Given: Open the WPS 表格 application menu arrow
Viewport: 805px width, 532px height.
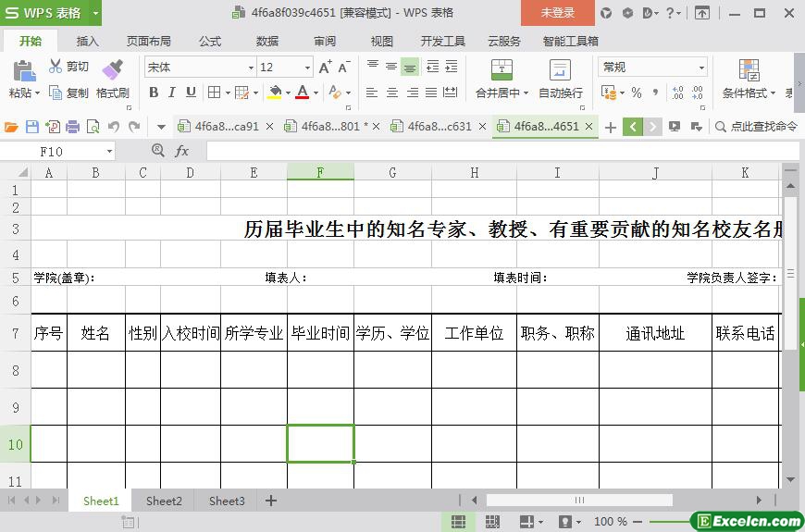Looking at the screenshot, I should pyautogui.click(x=95, y=13).
